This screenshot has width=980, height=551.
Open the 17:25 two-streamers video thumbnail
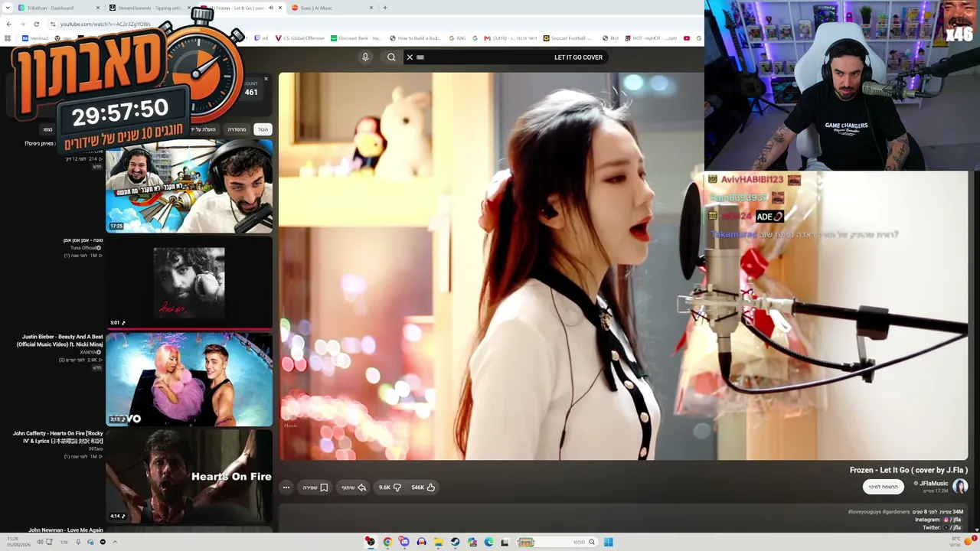pyautogui.click(x=189, y=186)
